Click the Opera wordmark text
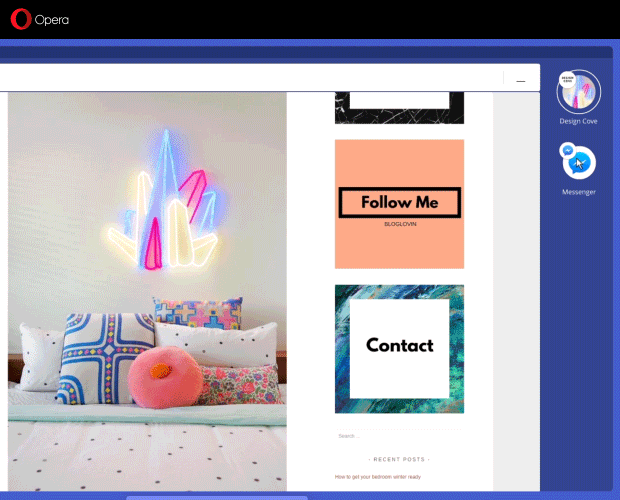This screenshot has height=500, width=620. (x=52, y=19)
